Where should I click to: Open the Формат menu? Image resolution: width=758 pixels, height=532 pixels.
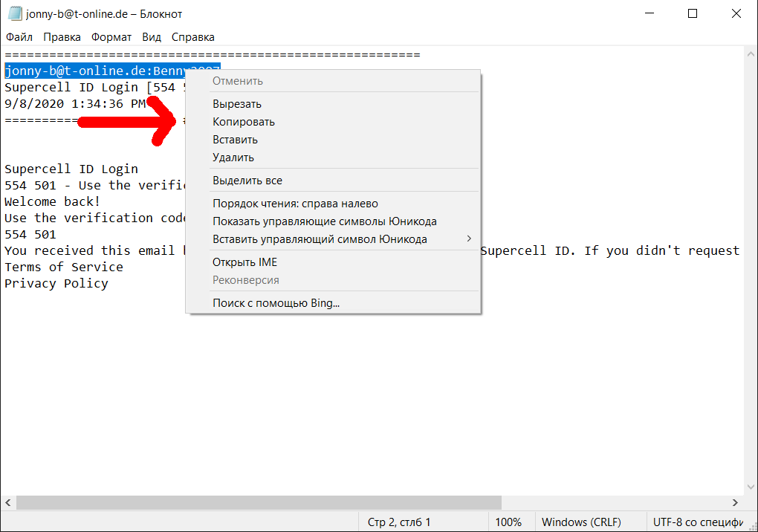coord(111,37)
